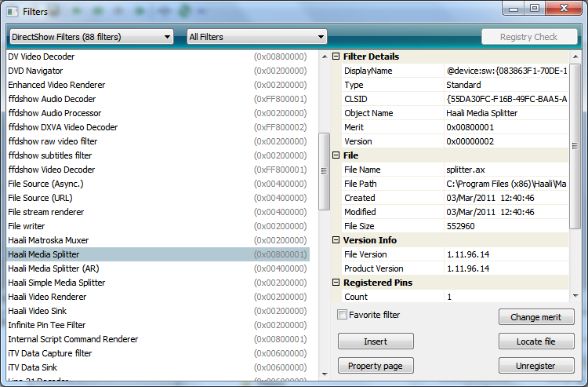The width and height of the screenshot is (588, 387).
Task: Click the Product Version value 1.11.96.14
Action: 506,268
